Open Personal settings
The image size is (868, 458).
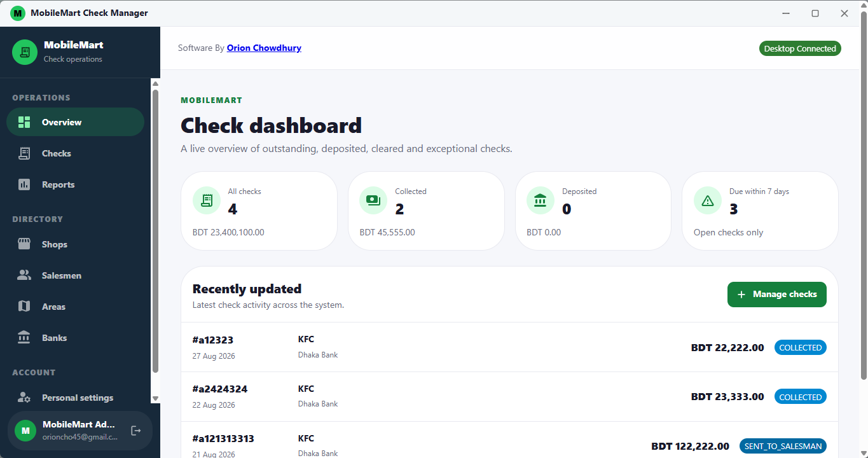(x=75, y=398)
